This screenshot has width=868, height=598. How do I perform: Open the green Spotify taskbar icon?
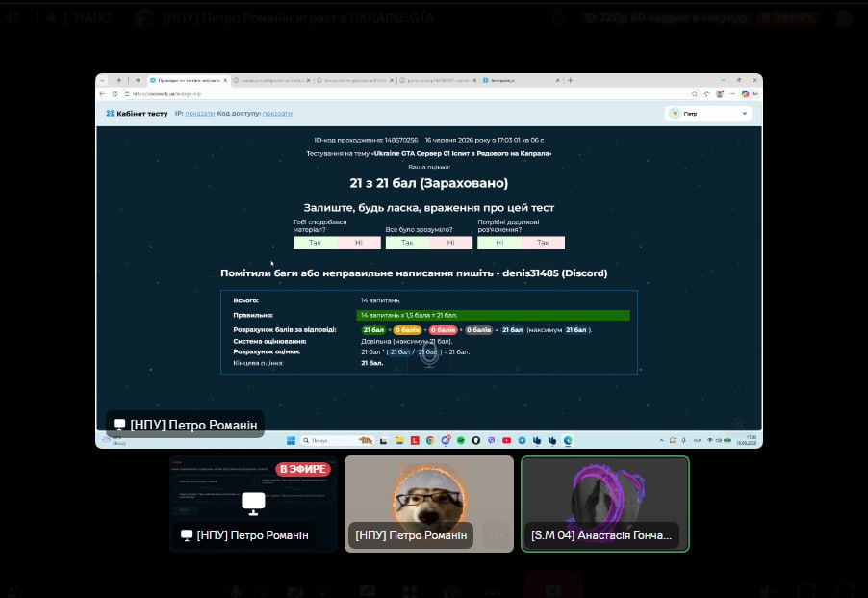coord(461,441)
